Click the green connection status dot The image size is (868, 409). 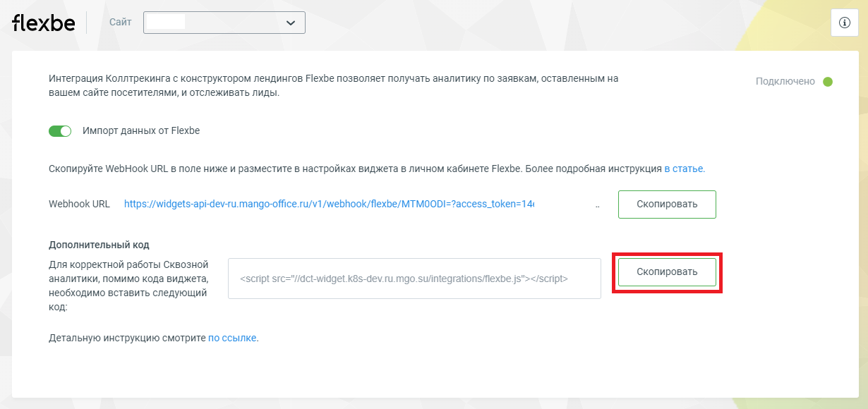tap(828, 82)
